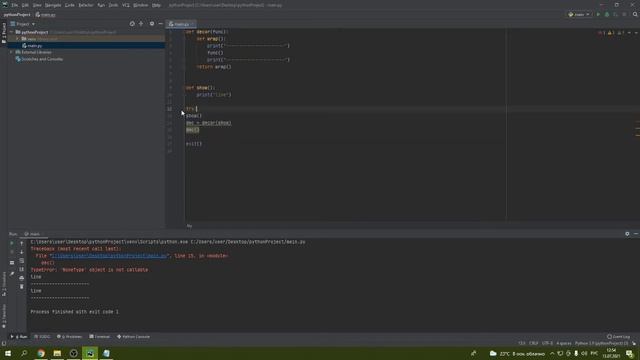The height and width of the screenshot is (360, 640).
Task: Open the Terminal tool window
Action: coord(100,337)
